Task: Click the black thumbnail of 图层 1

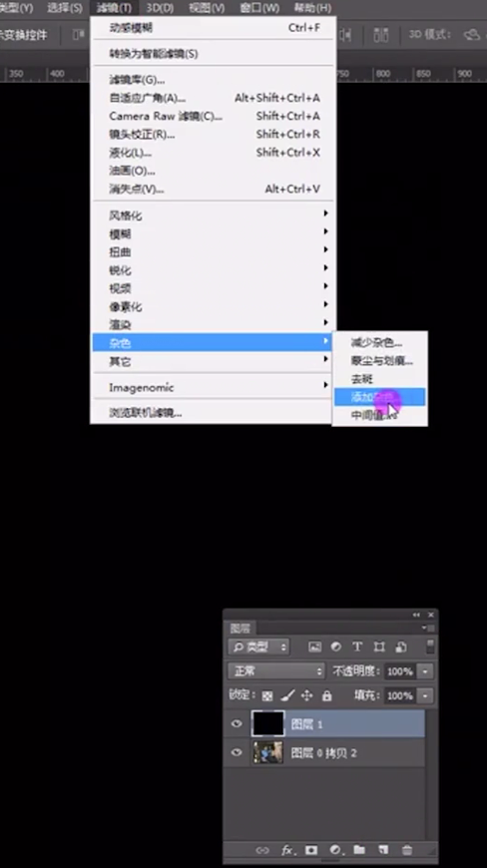Action: click(268, 723)
